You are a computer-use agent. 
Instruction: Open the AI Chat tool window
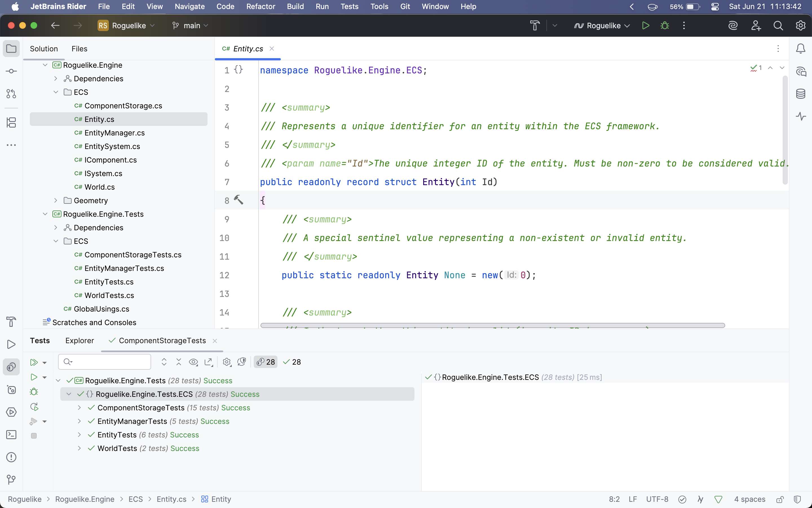801,71
